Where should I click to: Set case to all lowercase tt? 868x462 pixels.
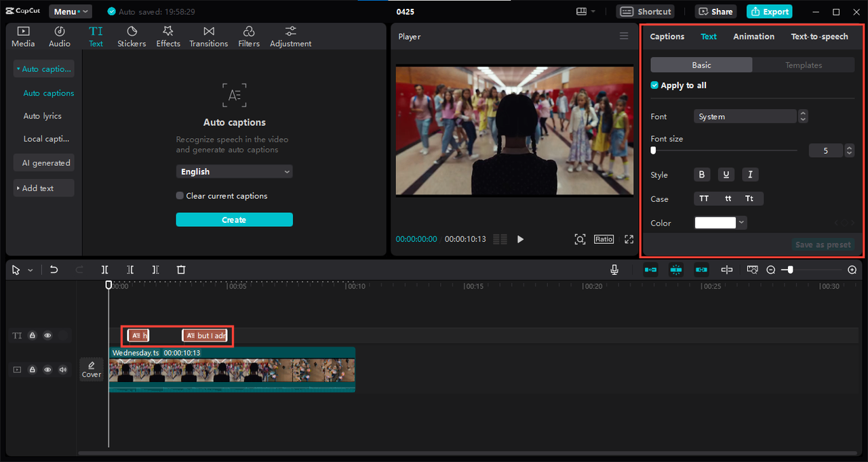[x=728, y=198]
